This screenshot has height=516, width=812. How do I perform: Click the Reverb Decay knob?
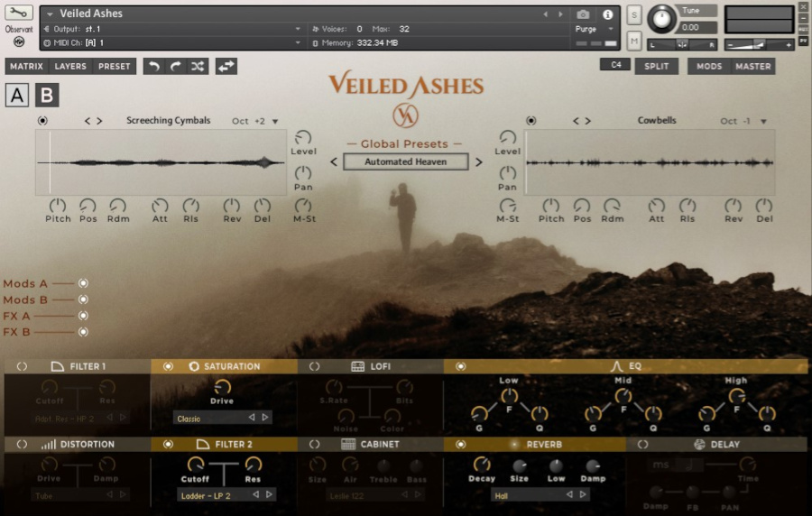(x=482, y=465)
